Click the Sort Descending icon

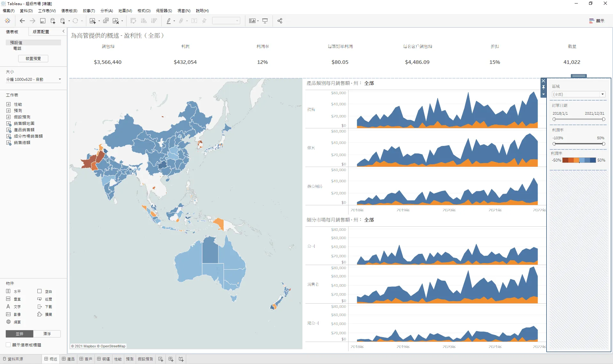tap(154, 21)
